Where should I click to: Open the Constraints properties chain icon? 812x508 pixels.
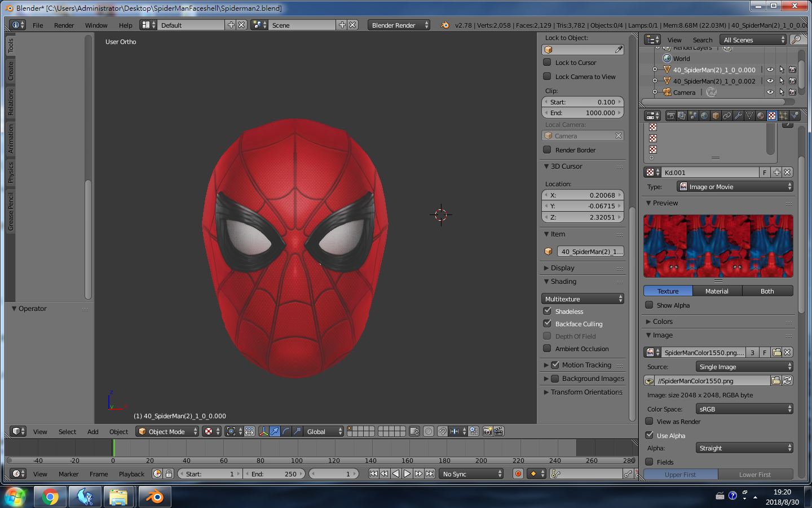(x=727, y=116)
